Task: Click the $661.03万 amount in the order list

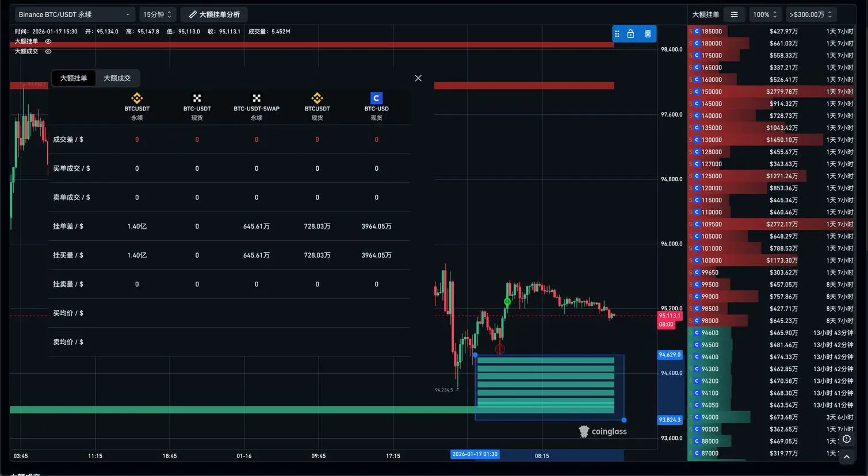Action: pos(783,44)
